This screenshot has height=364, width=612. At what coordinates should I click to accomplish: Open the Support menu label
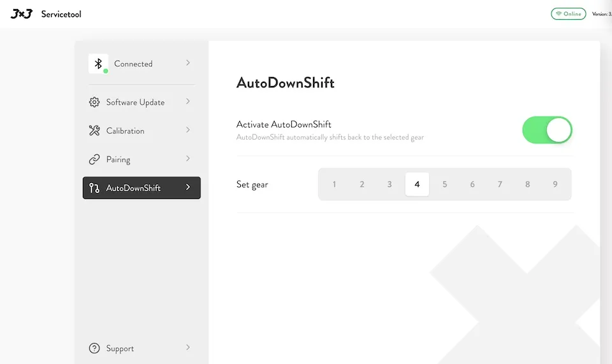120,349
